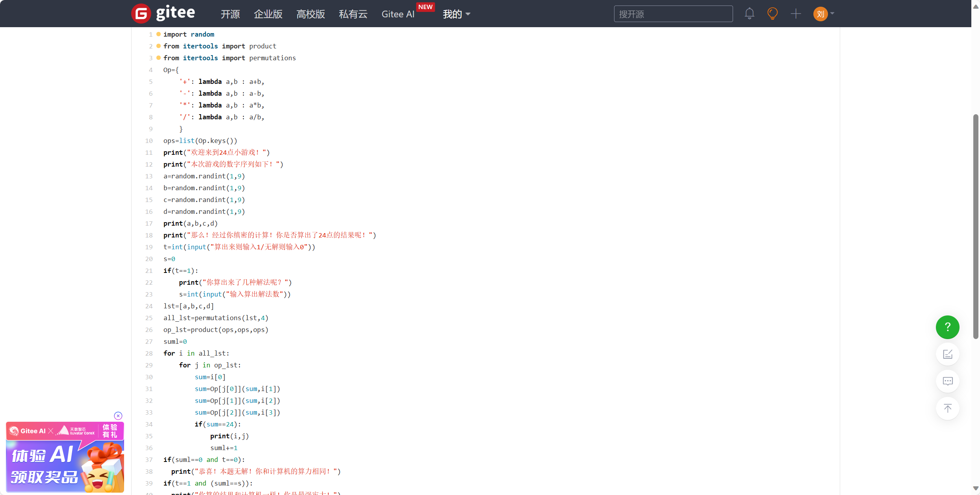This screenshot has height=495, width=980.
Task: Click the plus create-new icon
Action: 796,14
